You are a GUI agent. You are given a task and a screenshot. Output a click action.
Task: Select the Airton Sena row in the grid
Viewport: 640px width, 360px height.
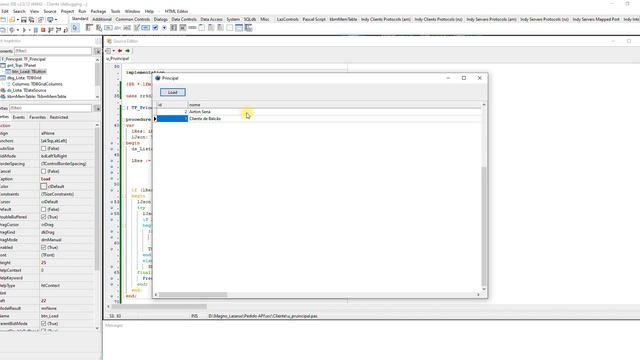tap(319, 111)
